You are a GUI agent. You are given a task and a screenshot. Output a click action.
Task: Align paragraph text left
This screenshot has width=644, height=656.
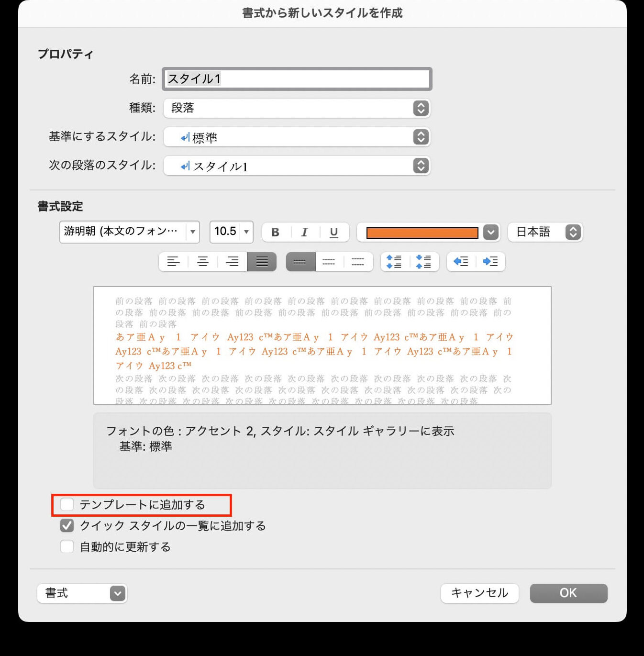173,262
